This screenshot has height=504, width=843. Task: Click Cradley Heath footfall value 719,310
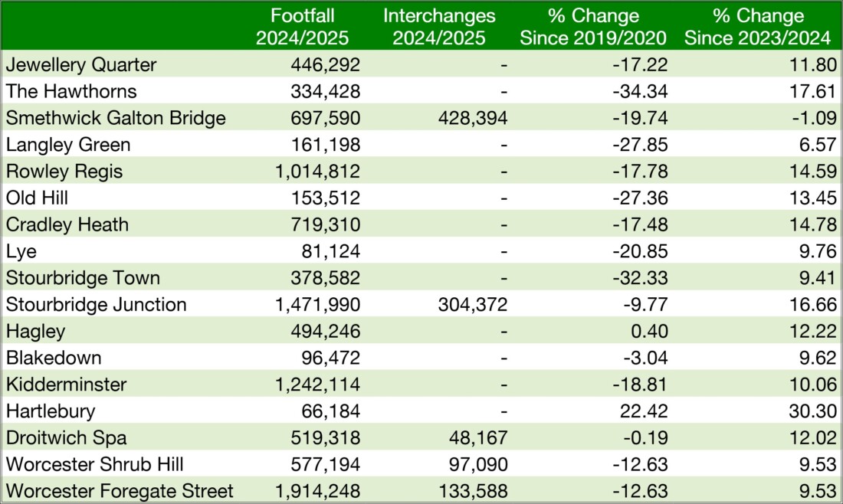325,225
